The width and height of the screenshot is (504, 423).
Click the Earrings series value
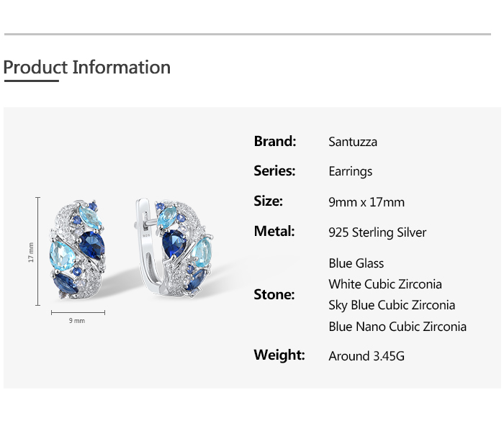pos(351,171)
